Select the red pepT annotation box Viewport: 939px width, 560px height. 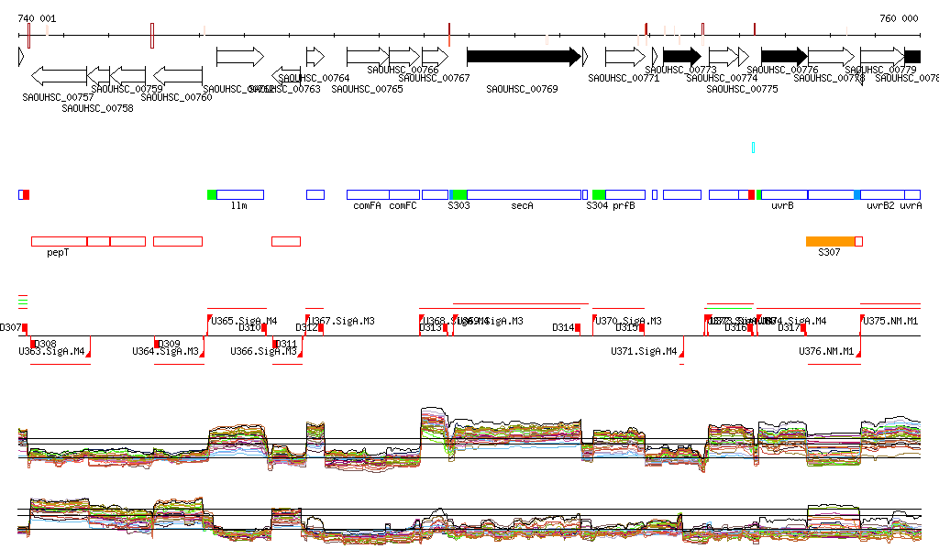click(x=60, y=242)
